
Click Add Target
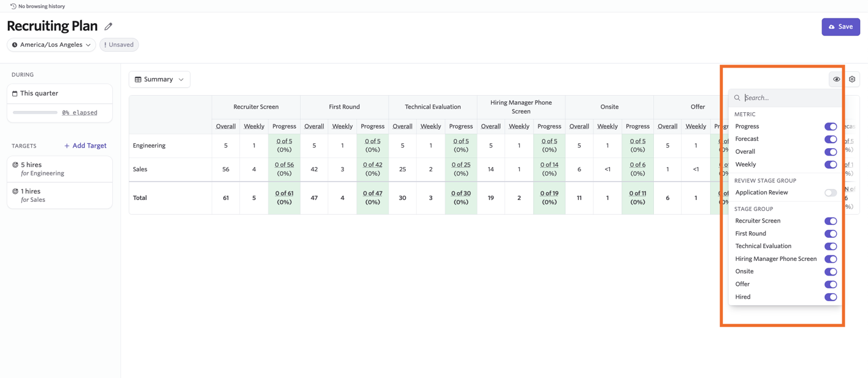[x=85, y=146]
